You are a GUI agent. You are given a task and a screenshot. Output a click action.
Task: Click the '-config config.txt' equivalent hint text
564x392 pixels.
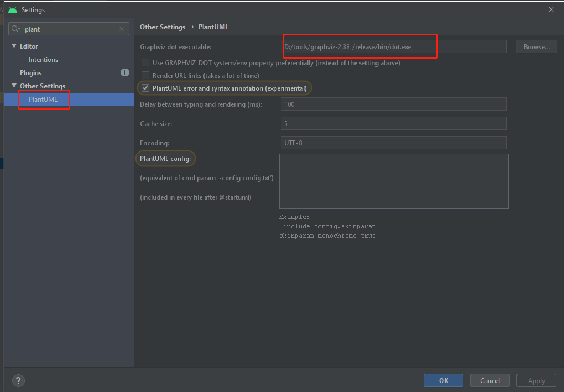pos(206,177)
